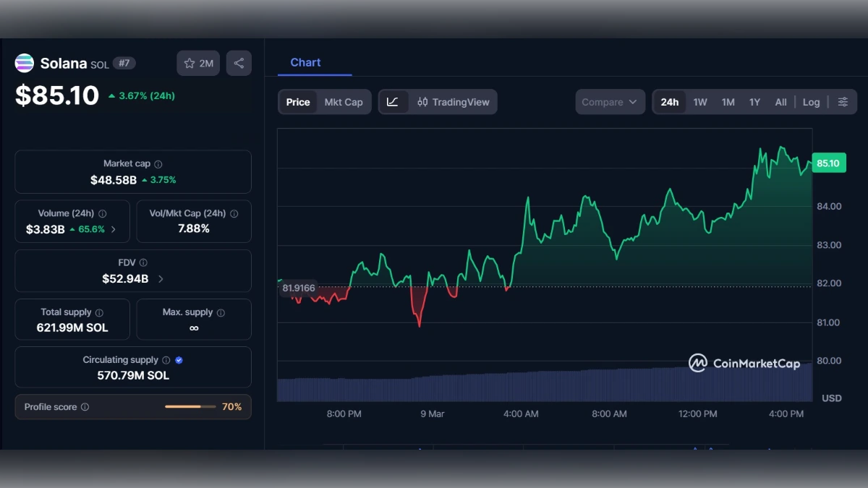The height and width of the screenshot is (488, 868).
Task: Select the Chart tab
Action: (x=304, y=62)
